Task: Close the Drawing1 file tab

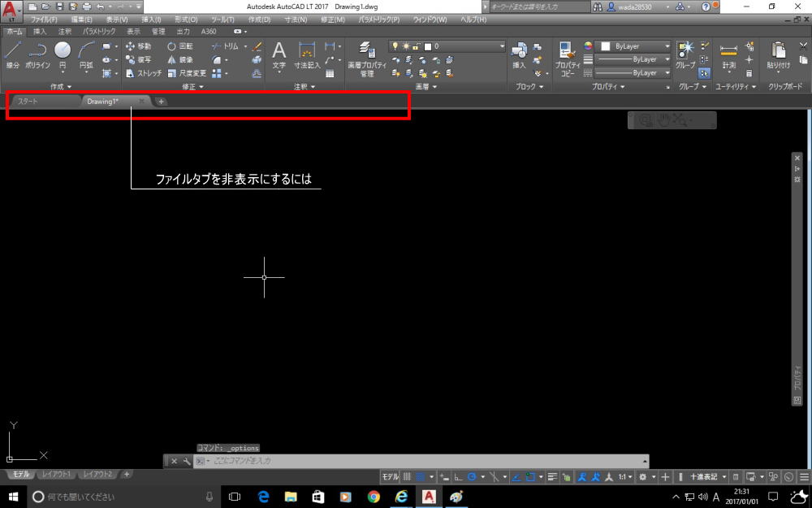Action: point(141,101)
